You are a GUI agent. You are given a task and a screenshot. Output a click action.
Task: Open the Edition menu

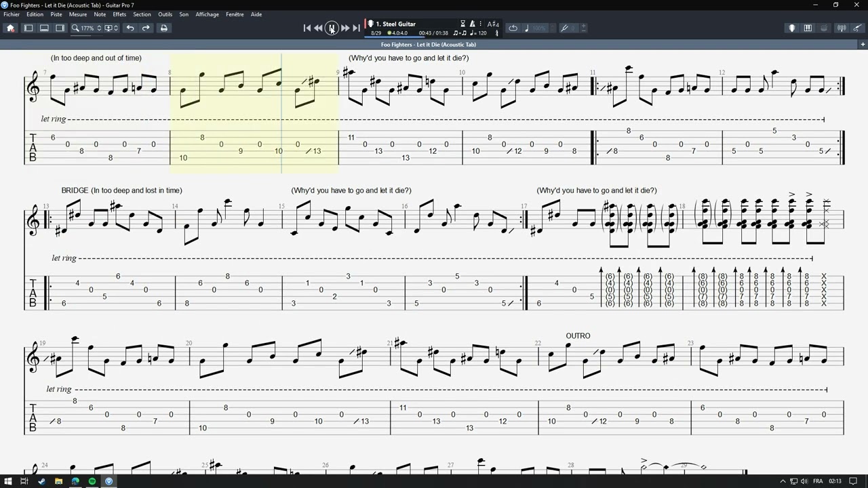point(35,14)
